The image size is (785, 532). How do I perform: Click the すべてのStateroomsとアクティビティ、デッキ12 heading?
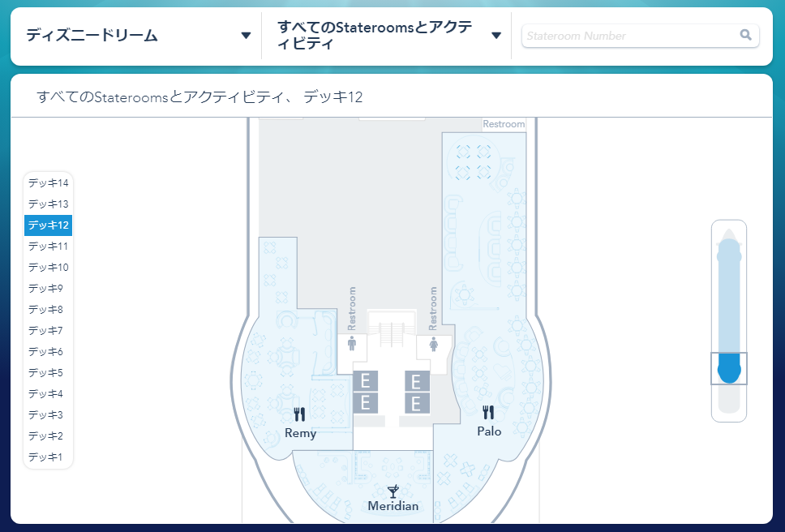pyautogui.click(x=199, y=97)
